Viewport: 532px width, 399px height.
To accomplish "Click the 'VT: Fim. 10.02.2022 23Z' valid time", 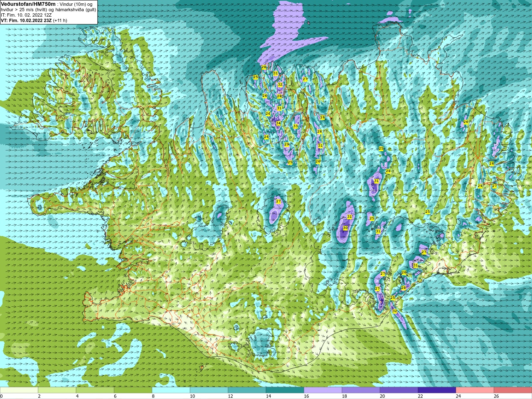I will coord(26,20).
